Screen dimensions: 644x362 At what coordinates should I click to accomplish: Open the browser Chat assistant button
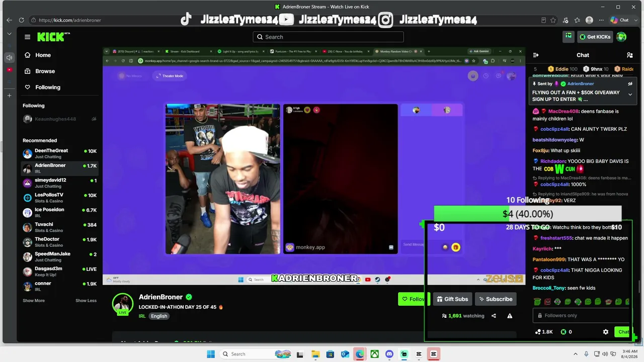coord(619,20)
